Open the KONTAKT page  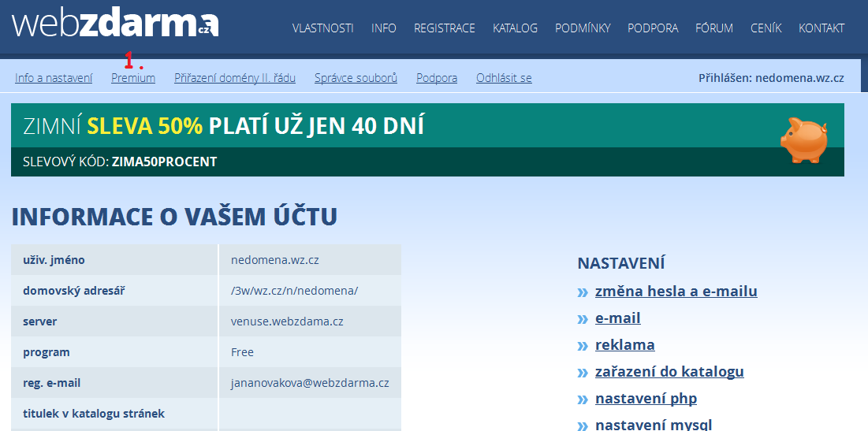pos(821,28)
